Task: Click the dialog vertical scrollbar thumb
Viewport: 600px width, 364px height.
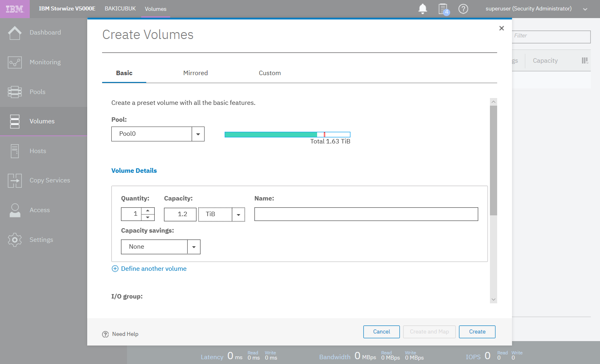Action: point(494,160)
